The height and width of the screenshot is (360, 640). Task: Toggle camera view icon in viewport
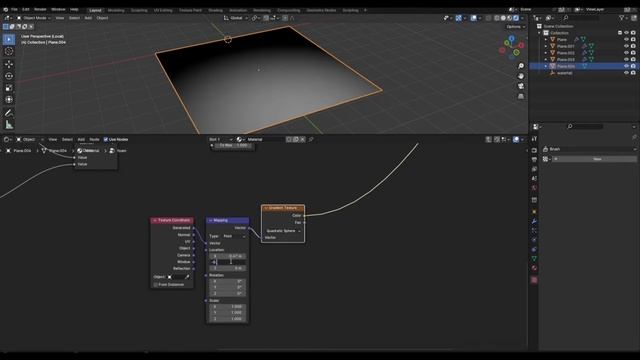[521, 86]
